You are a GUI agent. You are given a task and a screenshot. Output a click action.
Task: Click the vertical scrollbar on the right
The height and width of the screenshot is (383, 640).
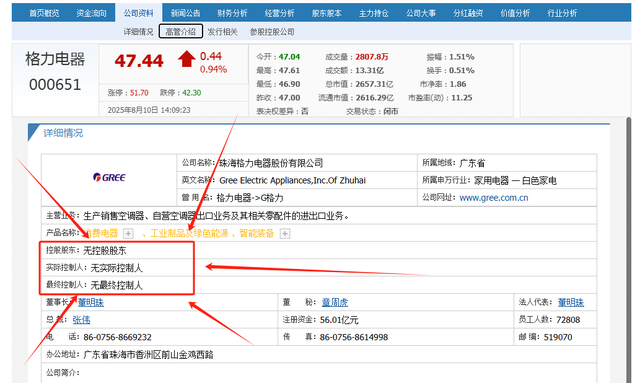(x=629, y=249)
